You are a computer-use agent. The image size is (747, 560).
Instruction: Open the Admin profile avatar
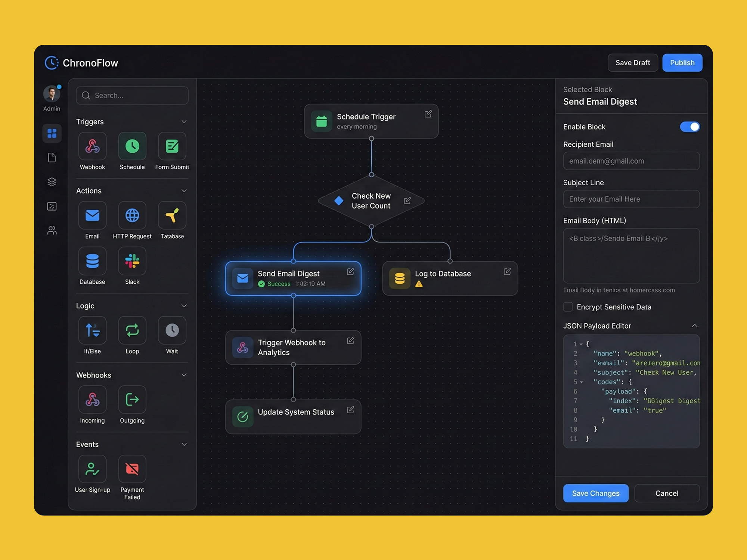pos(52,93)
